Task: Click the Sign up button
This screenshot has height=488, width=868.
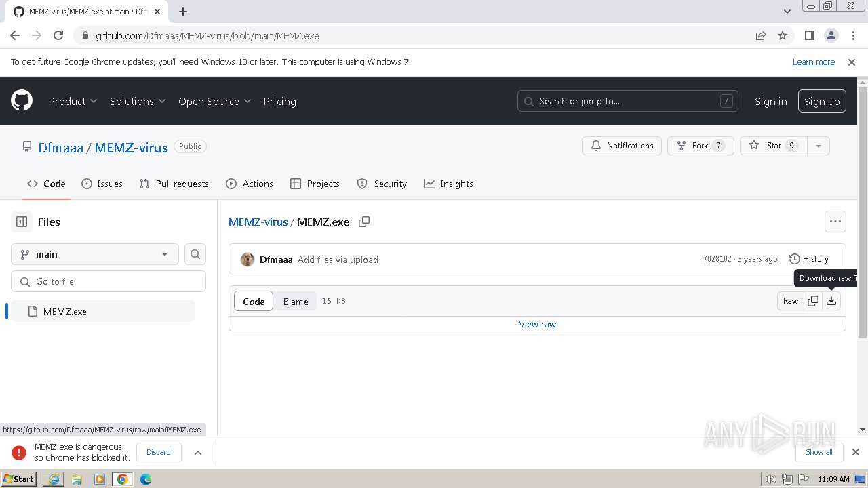Action: coord(822,101)
